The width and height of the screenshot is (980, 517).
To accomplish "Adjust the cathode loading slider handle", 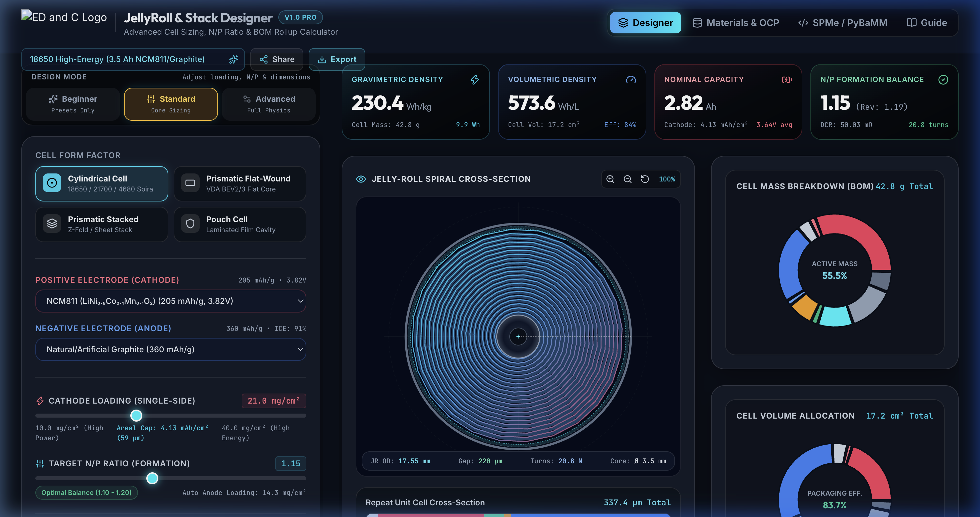I will [x=136, y=416].
